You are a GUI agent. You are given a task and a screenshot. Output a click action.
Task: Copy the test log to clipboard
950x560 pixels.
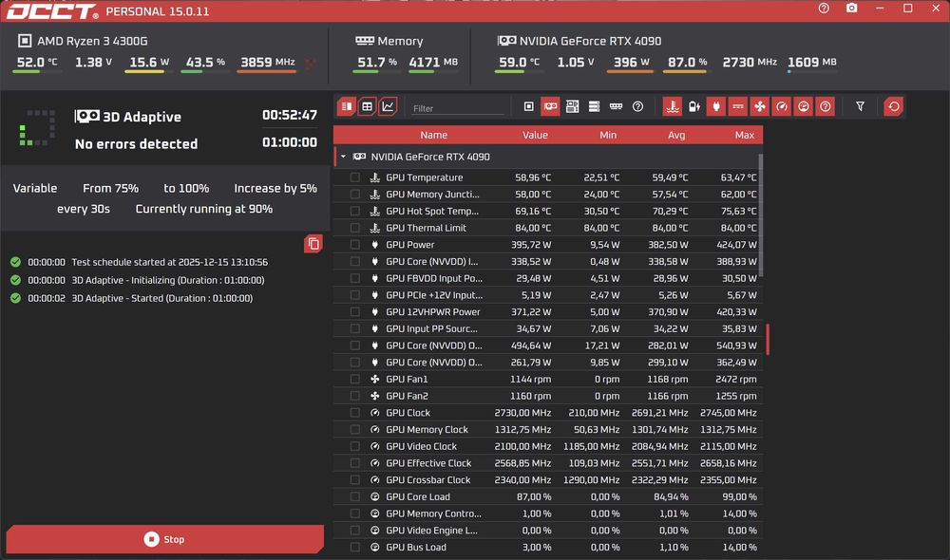coord(313,244)
